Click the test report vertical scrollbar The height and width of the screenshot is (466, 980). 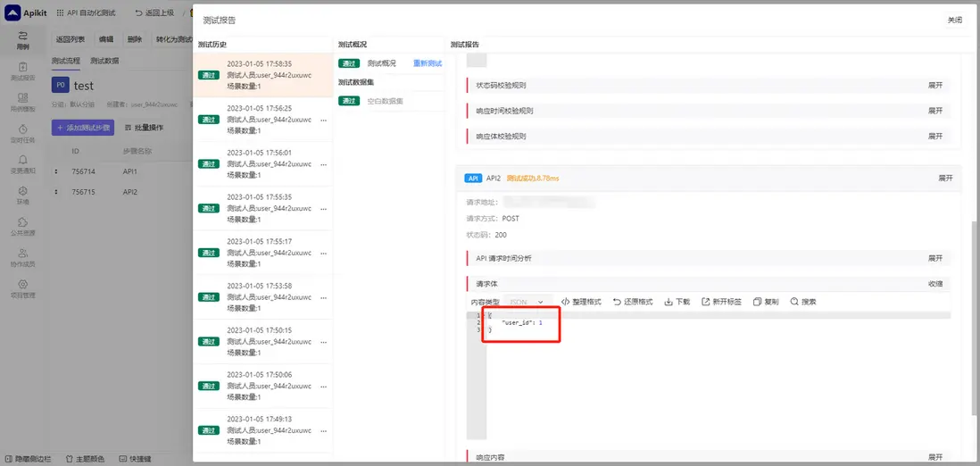[x=975, y=318]
